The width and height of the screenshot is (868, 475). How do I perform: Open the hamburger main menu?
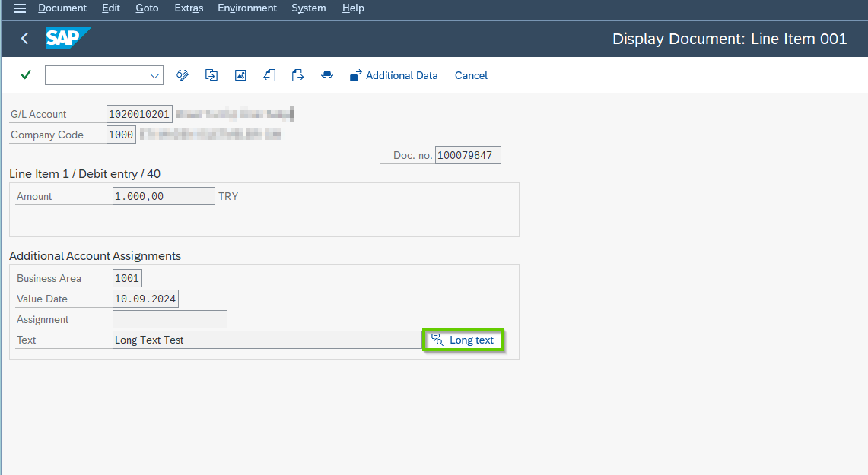(20, 8)
